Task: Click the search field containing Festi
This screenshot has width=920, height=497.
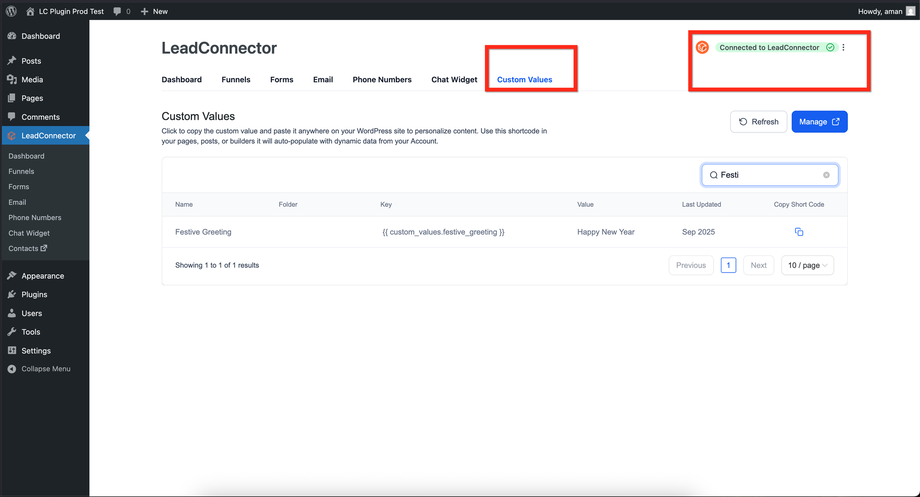Action: tap(770, 175)
